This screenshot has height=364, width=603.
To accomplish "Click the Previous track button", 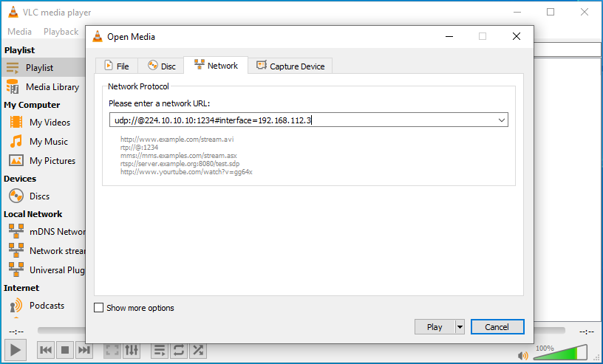I will (46, 350).
